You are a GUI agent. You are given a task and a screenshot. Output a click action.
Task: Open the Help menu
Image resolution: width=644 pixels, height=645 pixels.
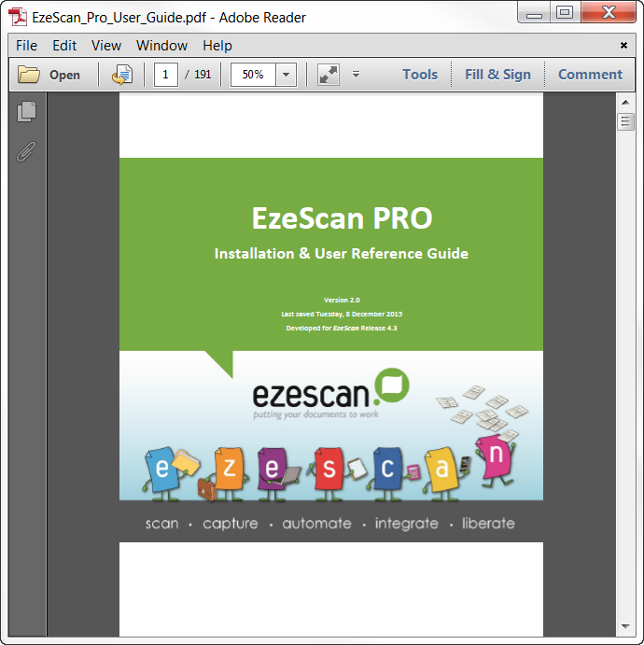click(217, 45)
